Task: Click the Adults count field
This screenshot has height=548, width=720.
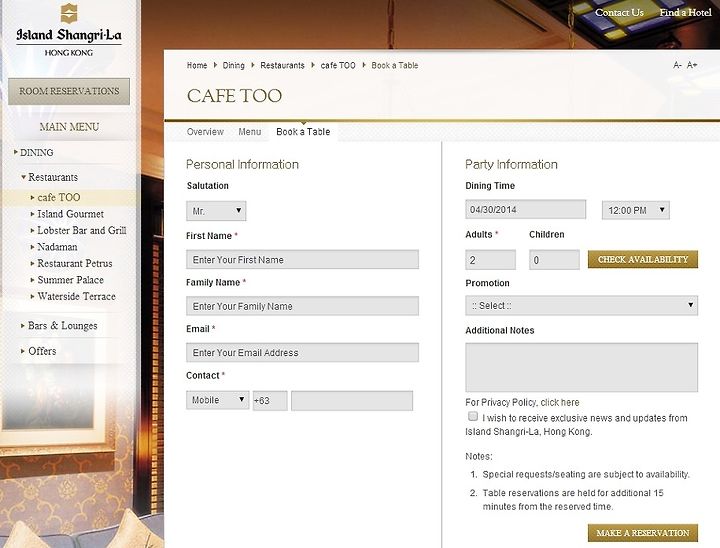Action: (x=490, y=260)
